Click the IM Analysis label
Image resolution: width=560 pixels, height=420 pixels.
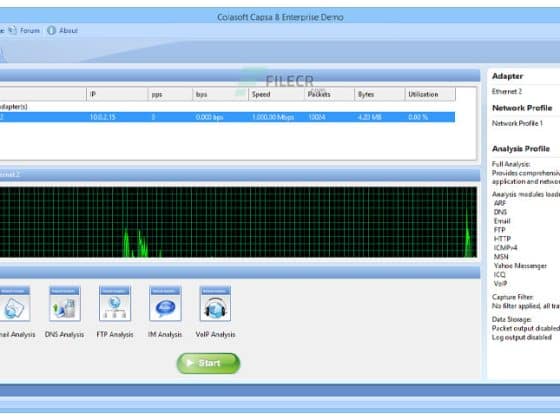[165, 335]
